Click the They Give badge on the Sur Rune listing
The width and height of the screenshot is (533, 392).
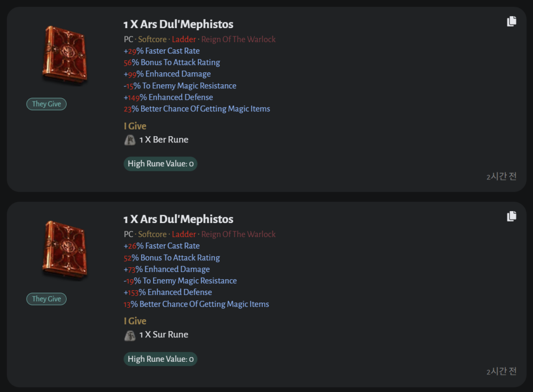click(46, 299)
